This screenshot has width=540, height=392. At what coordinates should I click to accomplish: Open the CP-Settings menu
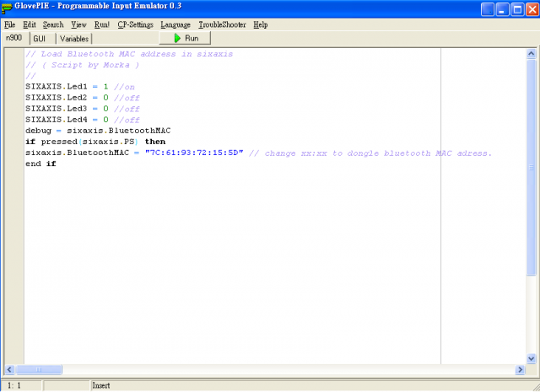pyautogui.click(x=135, y=24)
